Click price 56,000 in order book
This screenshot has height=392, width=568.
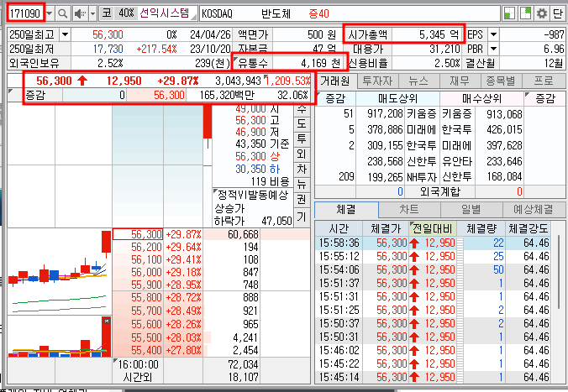(138, 272)
